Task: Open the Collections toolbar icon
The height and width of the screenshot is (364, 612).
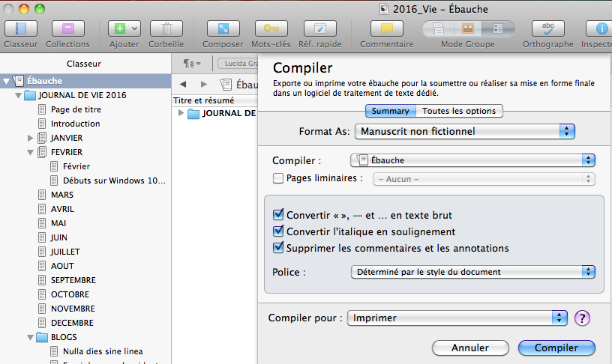Action: 67,28
